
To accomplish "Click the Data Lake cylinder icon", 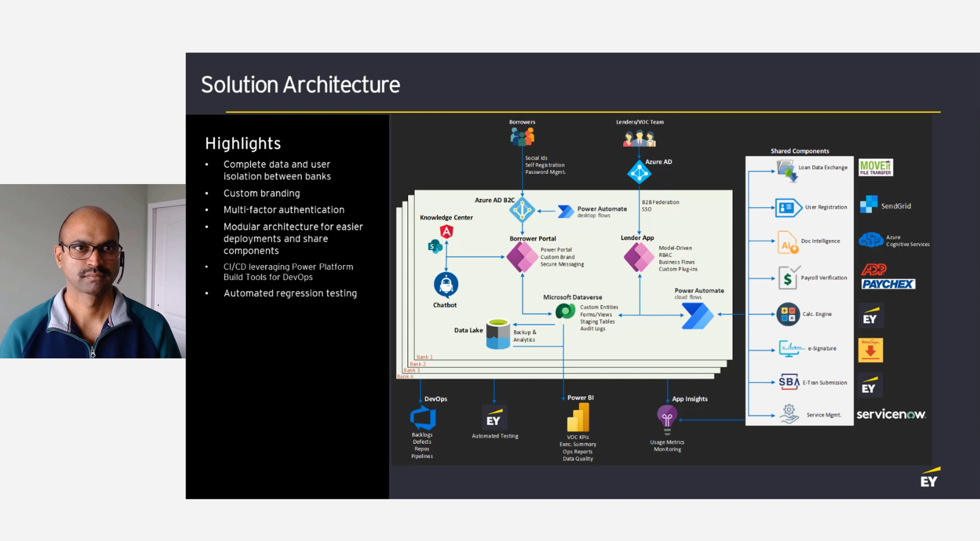I will coord(498,334).
